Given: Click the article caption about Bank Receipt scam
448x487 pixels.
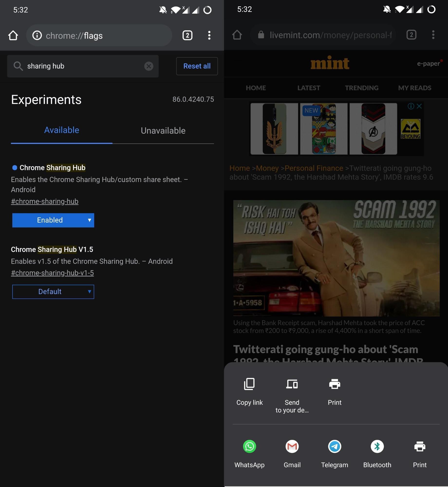Looking at the screenshot, I should [x=329, y=327].
